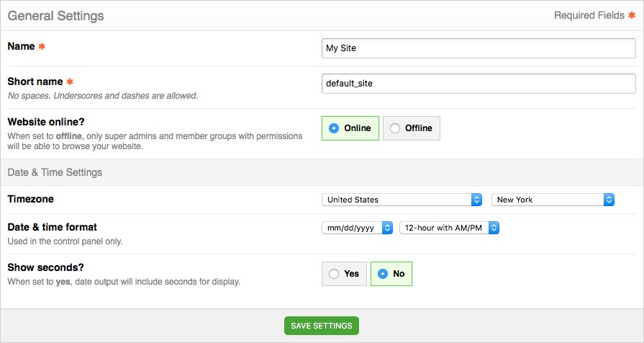644x343 pixels.
Task: Click the General Settings heading
Action: (56, 16)
